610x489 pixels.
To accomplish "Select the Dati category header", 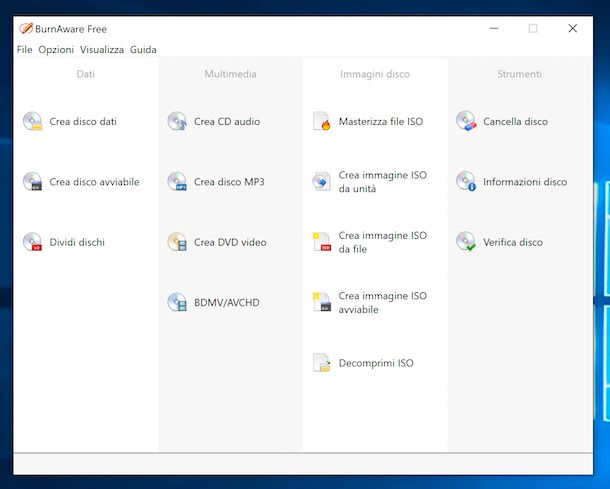I will [x=86, y=74].
